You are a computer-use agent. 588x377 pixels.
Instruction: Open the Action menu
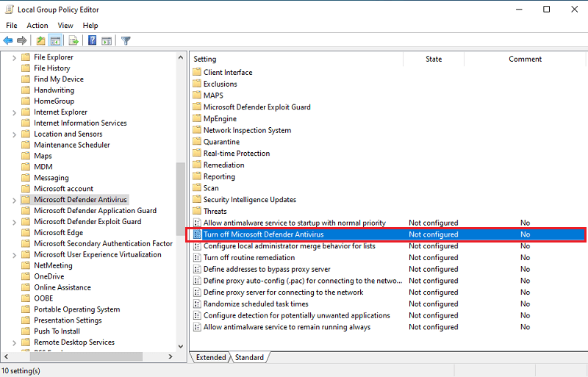37,25
